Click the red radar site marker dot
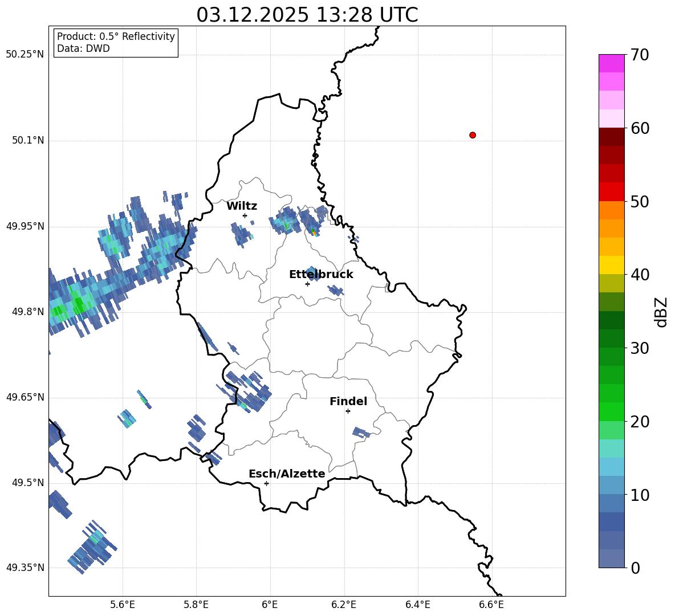The width and height of the screenshot is (675, 616). (x=473, y=135)
